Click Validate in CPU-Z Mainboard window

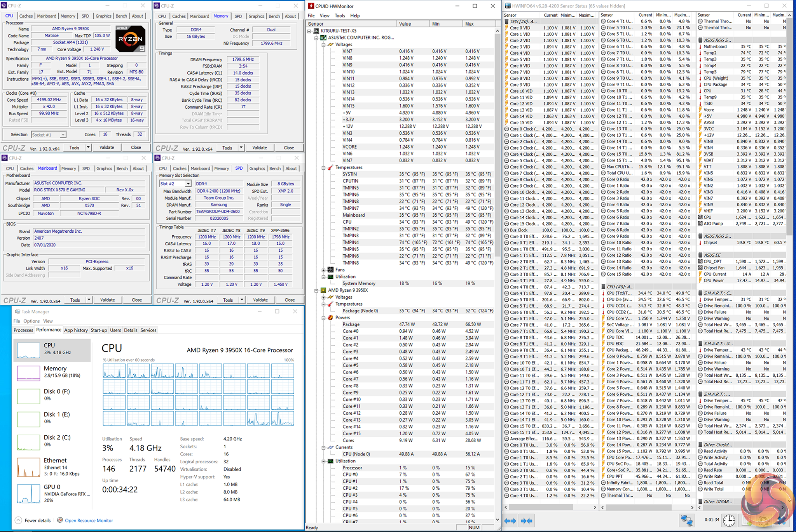click(x=107, y=300)
